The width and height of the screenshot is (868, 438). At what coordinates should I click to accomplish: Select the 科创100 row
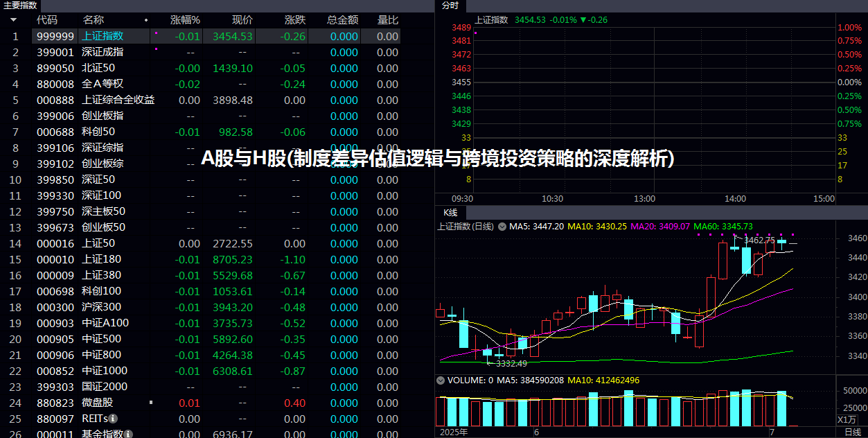200,291
